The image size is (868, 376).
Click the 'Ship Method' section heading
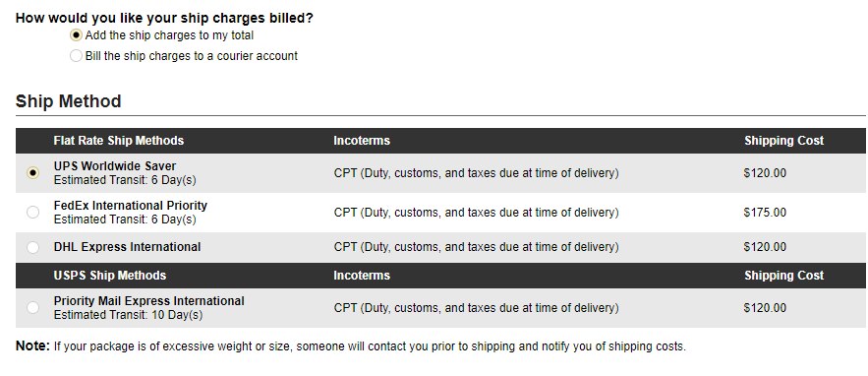[68, 101]
